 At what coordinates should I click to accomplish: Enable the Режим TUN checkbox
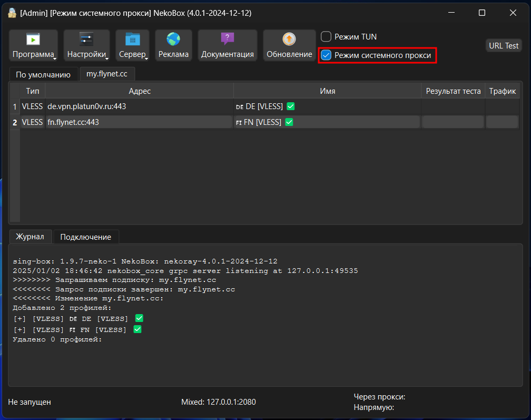[x=327, y=37]
